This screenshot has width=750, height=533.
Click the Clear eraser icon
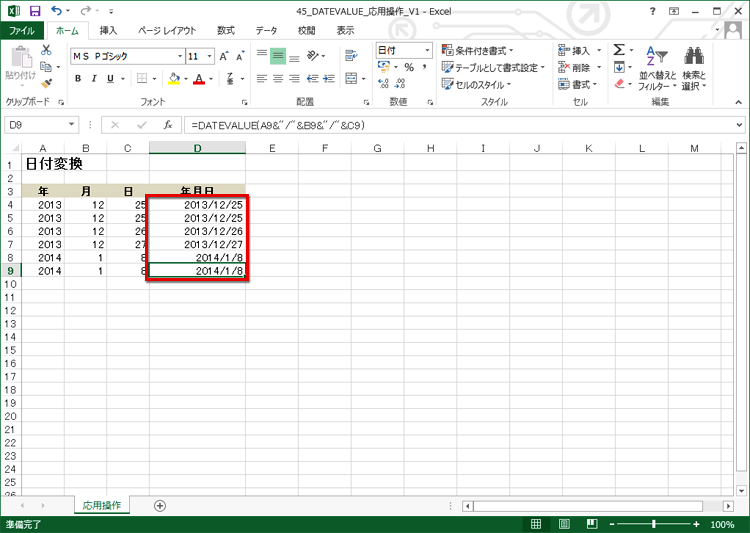pyautogui.click(x=619, y=84)
